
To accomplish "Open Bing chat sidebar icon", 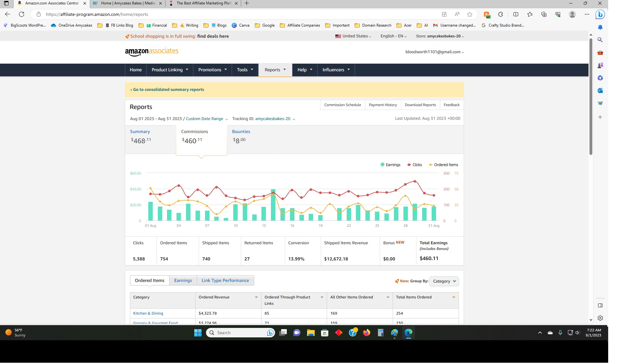I will click(600, 14).
